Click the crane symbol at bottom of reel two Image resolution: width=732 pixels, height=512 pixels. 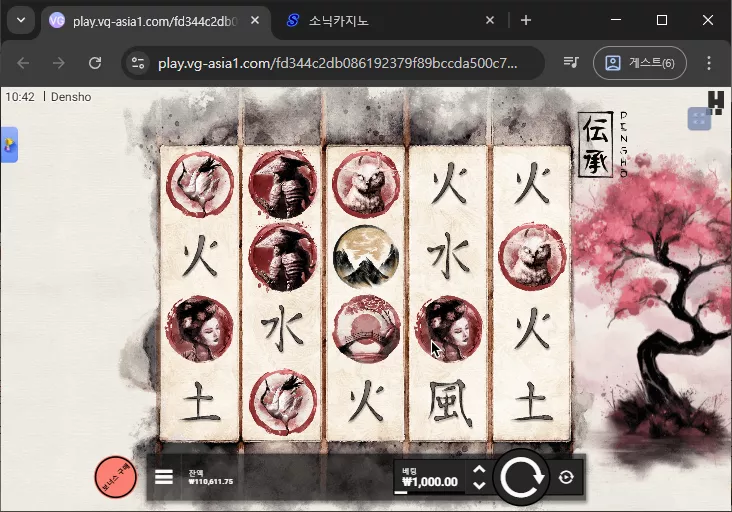[283, 402]
